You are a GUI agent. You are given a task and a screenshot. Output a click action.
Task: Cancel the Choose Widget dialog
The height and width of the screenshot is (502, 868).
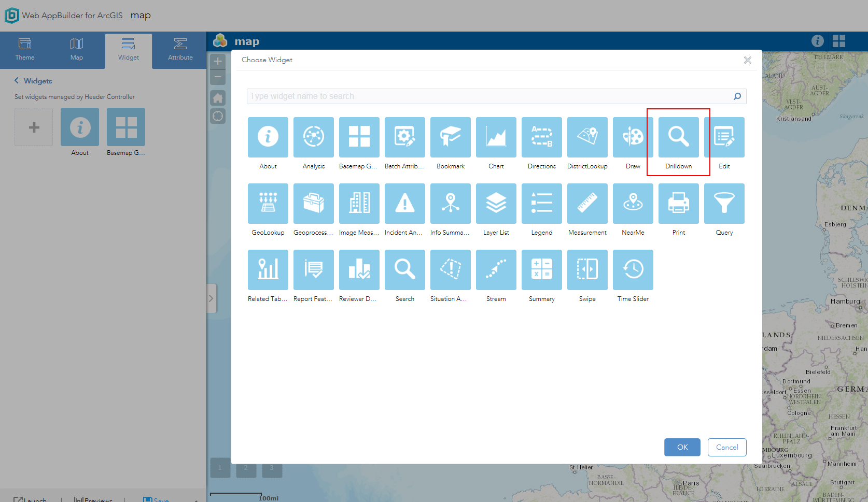[726, 447]
